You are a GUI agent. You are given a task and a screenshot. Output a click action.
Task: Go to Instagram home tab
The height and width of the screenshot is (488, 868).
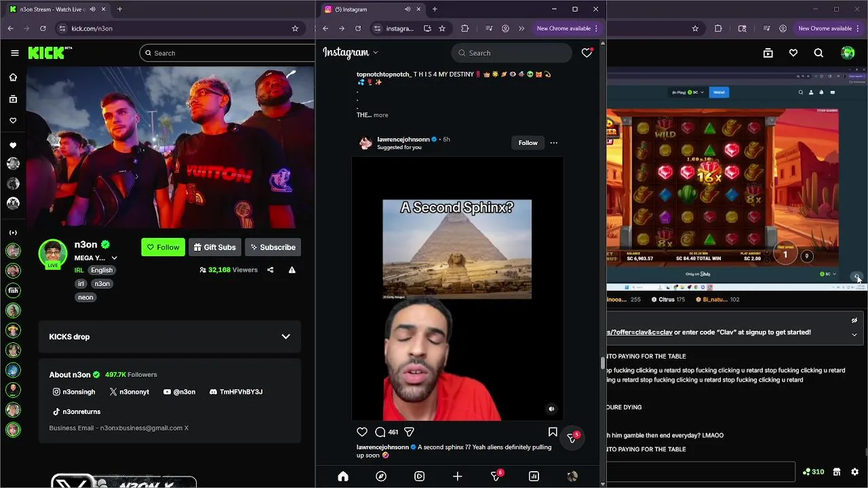(x=343, y=476)
